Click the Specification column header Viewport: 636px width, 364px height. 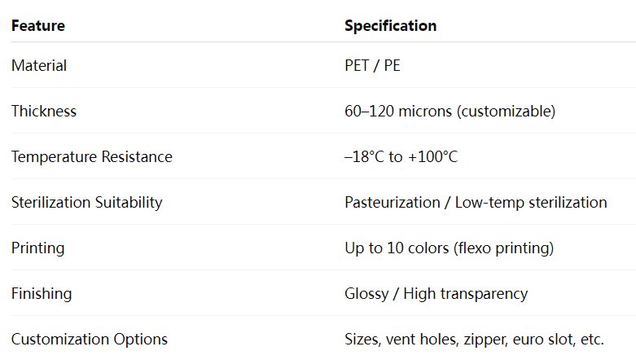[391, 25]
